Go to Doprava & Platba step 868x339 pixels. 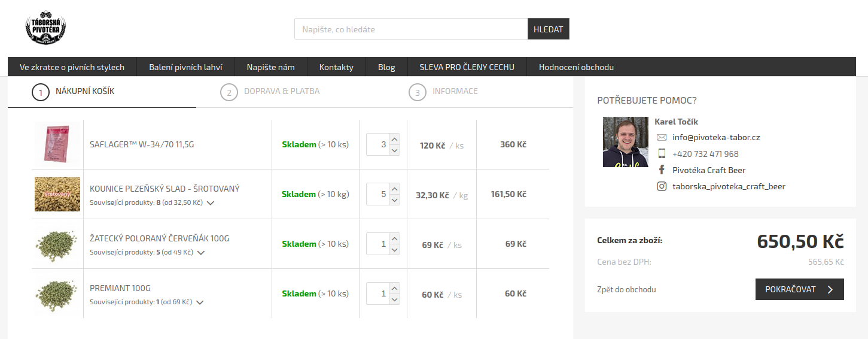(x=281, y=92)
